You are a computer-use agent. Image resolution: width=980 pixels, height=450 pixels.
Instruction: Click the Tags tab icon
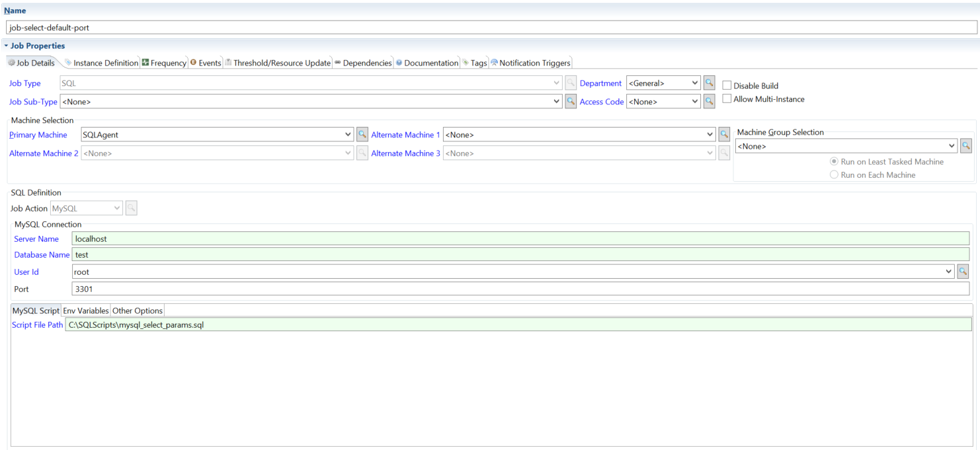pyautogui.click(x=466, y=63)
